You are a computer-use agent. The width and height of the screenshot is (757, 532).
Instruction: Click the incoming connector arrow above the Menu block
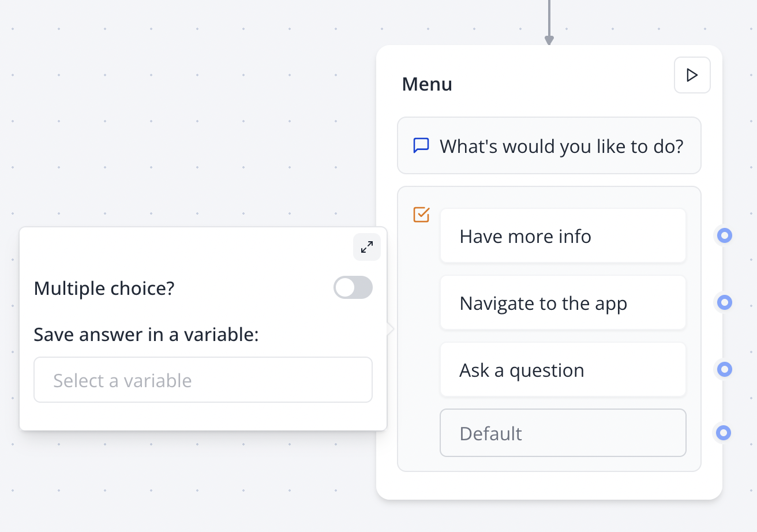(549, 23)
